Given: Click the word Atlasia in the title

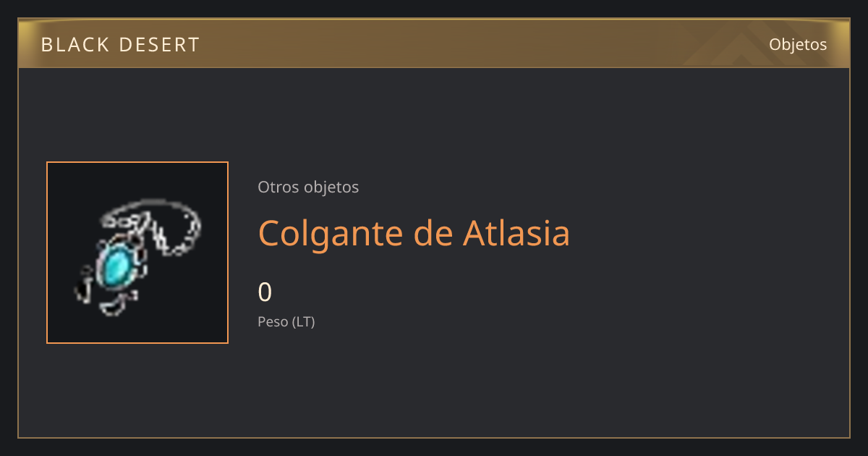Looking at the screenshot, I should pyautogui.click(x=516, y=233).
